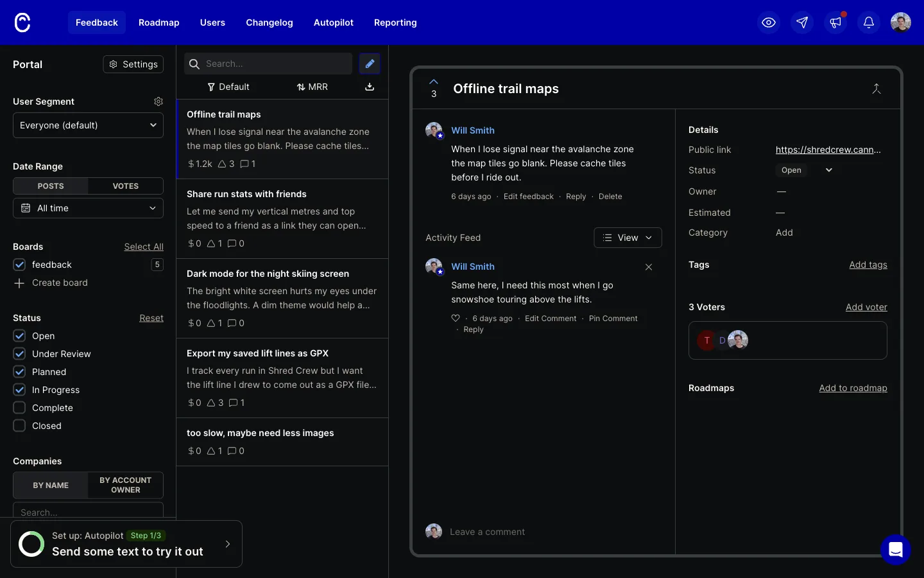Switch to the Changelog tab

click(x=269, y=22)
